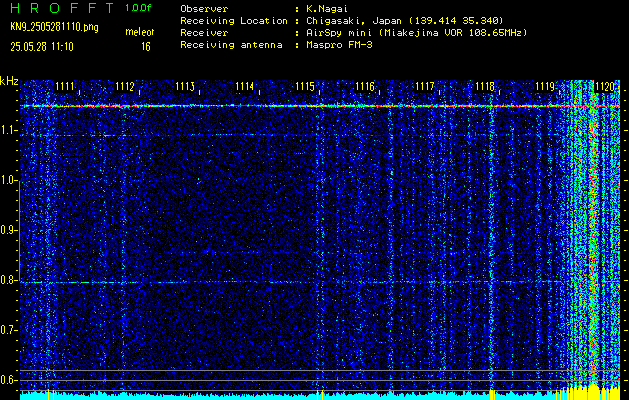Click the AirSpy mini receiver text
The image size is (629, 400).
[x=416, y=33]
